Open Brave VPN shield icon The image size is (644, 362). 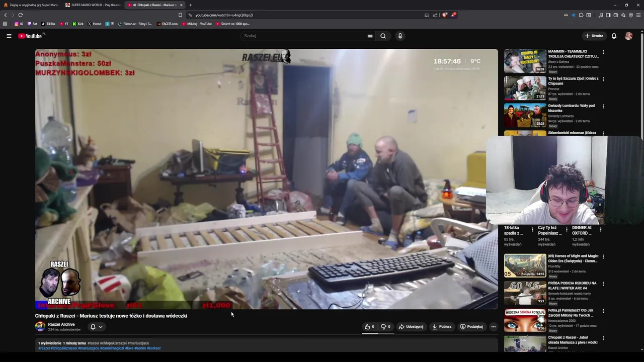pos(631,15)
